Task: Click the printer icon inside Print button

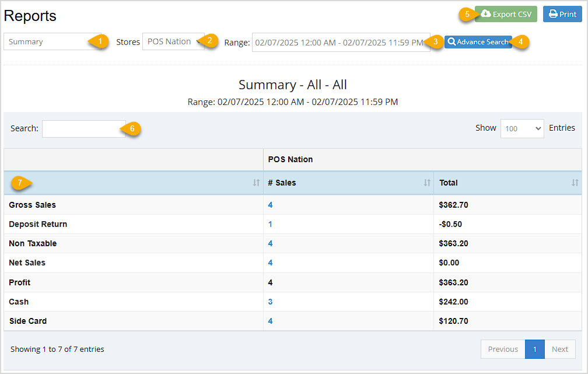Action: point(552,14)
